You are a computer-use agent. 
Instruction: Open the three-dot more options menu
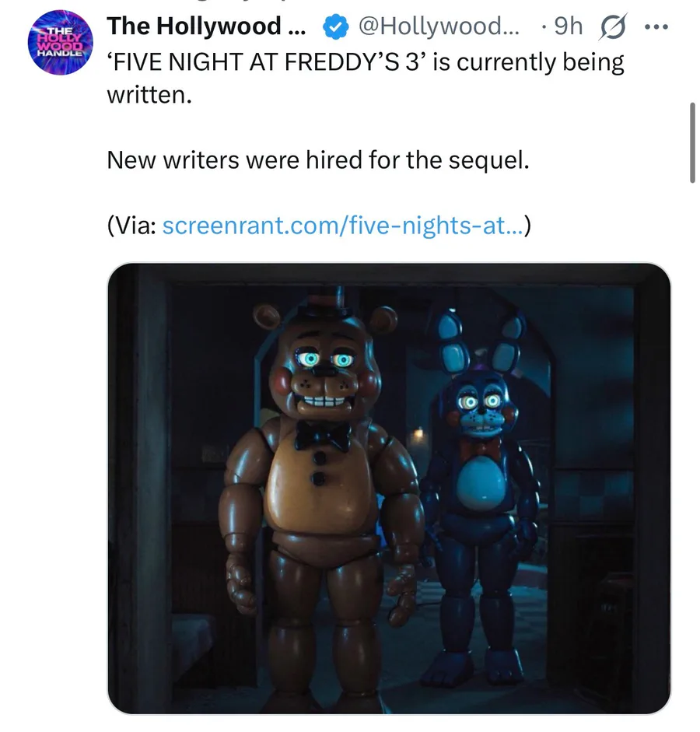point(656,26)
